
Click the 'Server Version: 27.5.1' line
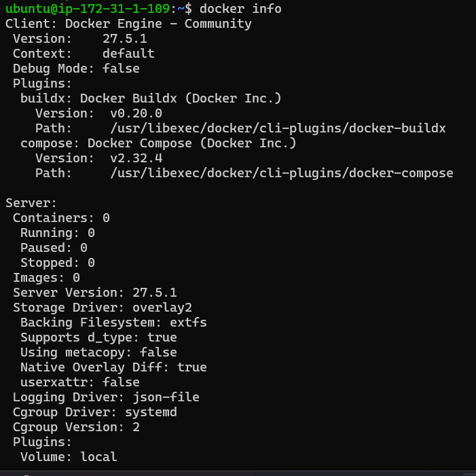(x=94, y=293)
